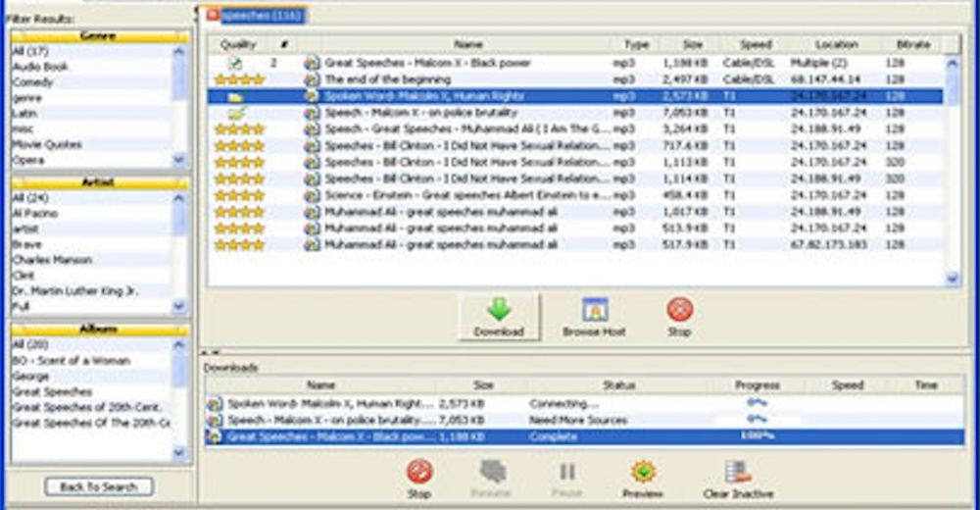Click the star rating of the Science - Einstein row
The image size is (980, 510).
pos(239,195)
